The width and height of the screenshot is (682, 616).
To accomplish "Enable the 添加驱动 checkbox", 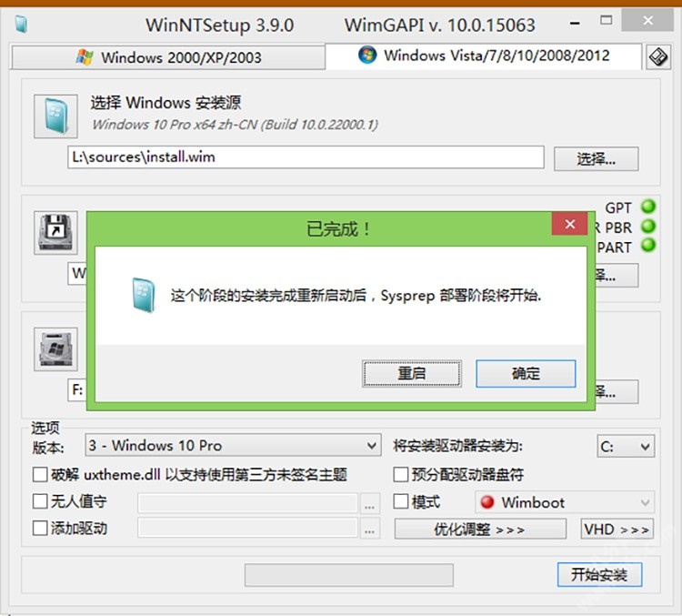I will [40, 528].
